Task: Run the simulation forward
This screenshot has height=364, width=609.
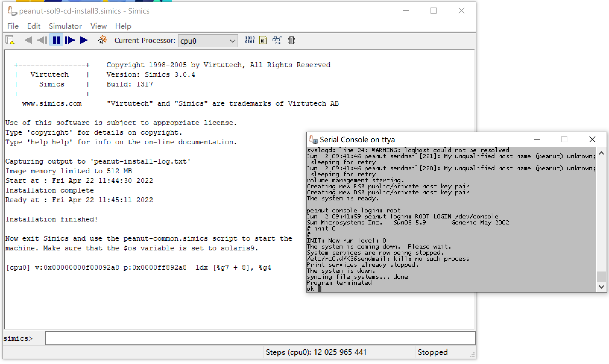Action: pyautogui.click(x=84, y=40)
